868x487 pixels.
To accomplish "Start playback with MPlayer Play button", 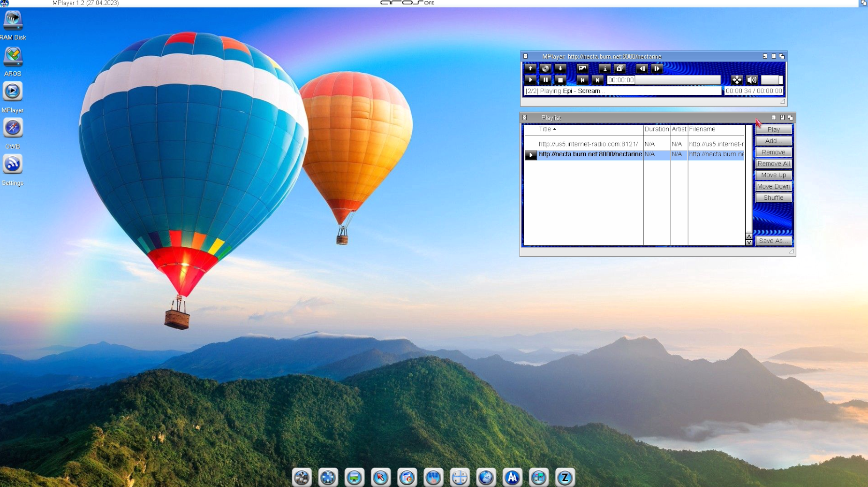I will [530, 80].
